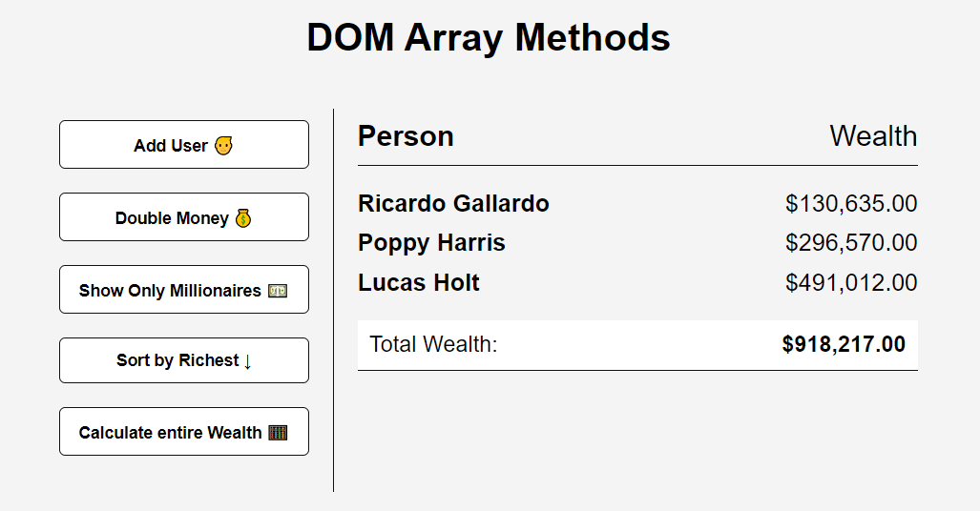Click the Wealth column heading
Image resolution: width=980 pixels, height=511 pixels.
point(873,136)
